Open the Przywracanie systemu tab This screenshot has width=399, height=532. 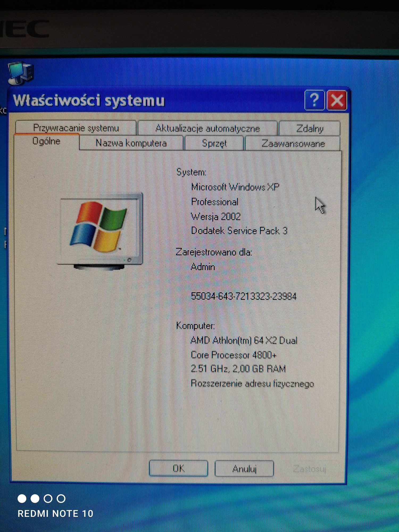click(76, 128)
